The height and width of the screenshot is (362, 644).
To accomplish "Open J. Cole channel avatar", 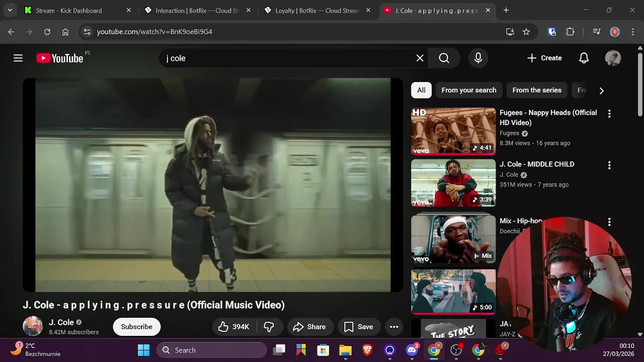I will pos(33,326).
